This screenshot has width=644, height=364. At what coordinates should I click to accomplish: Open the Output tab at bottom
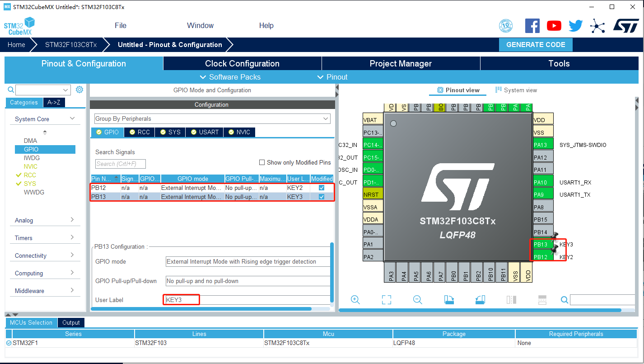(x=71, y=322)
